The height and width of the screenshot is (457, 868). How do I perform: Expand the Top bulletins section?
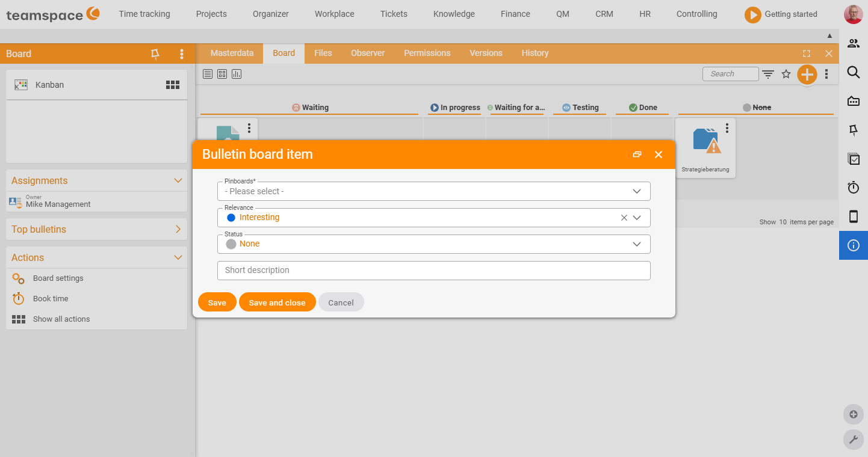pyautogui.click(x=178, y=229)
